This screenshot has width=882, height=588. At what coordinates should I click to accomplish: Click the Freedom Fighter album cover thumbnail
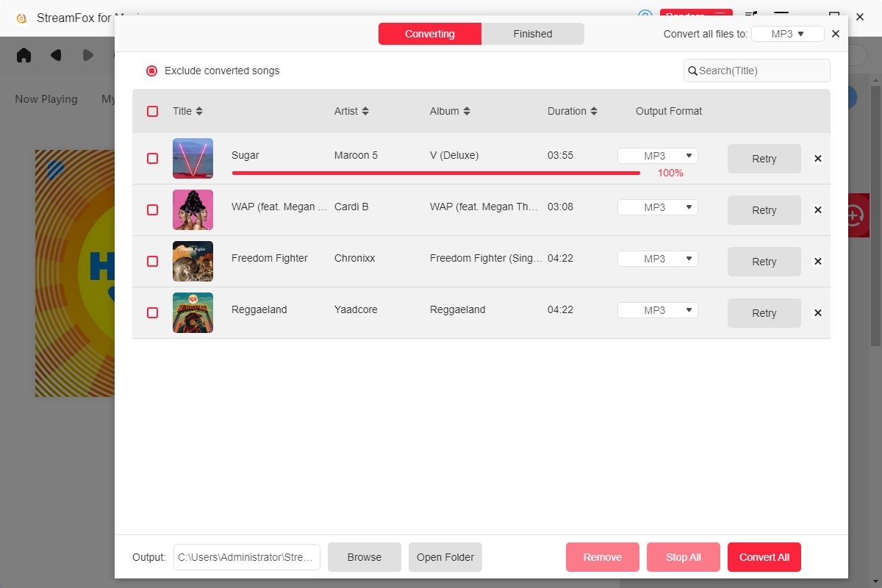[x=193, y=262]
